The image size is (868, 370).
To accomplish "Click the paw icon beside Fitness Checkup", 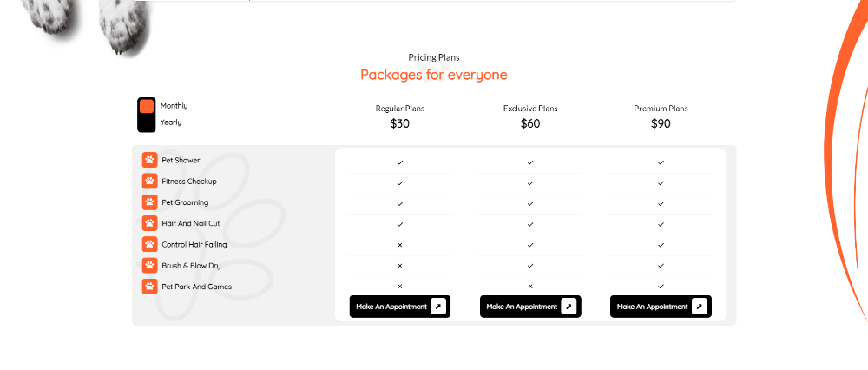I will click(x=149, y=181).
